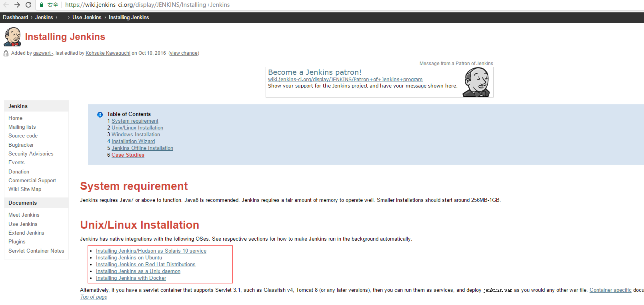Jump to Windows Installation in contents
The height and width of the screenshot is (305, 644).
136,135
